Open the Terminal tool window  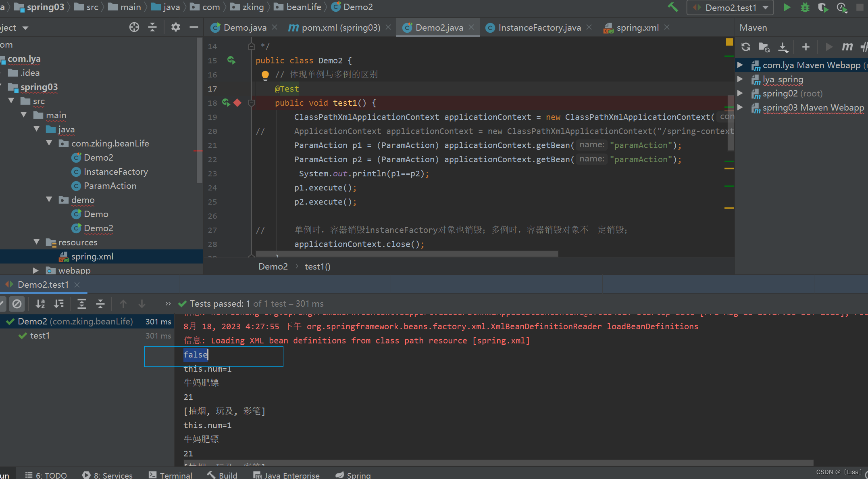(171, 475)
